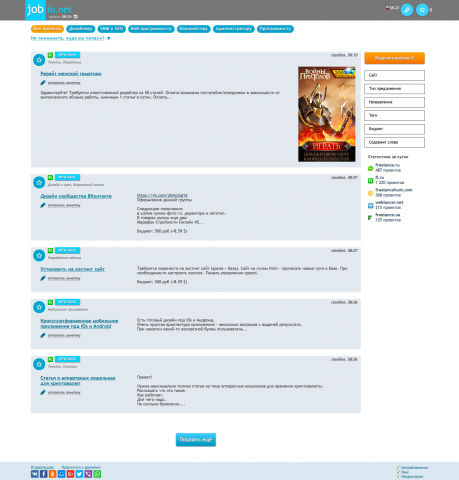Star the 'Дизайн сообщества ВКонтакте' project
The width and height of the screenshot is (459, 480).
point(39,182)
